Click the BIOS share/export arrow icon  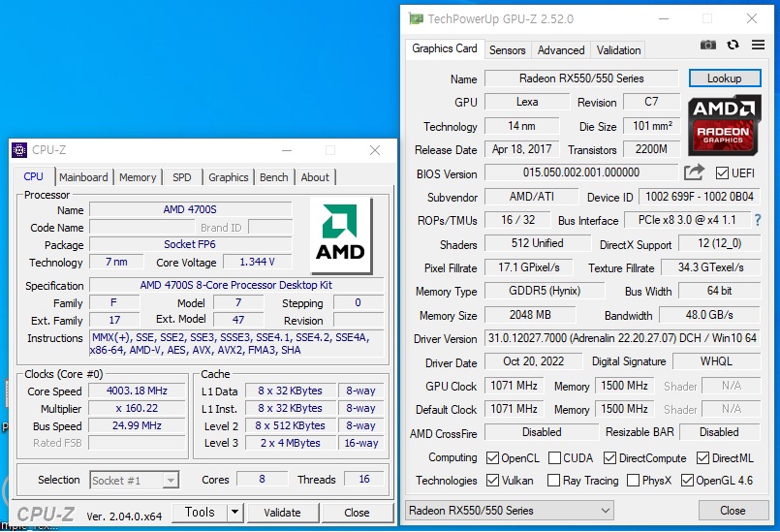tap(694, 172)
